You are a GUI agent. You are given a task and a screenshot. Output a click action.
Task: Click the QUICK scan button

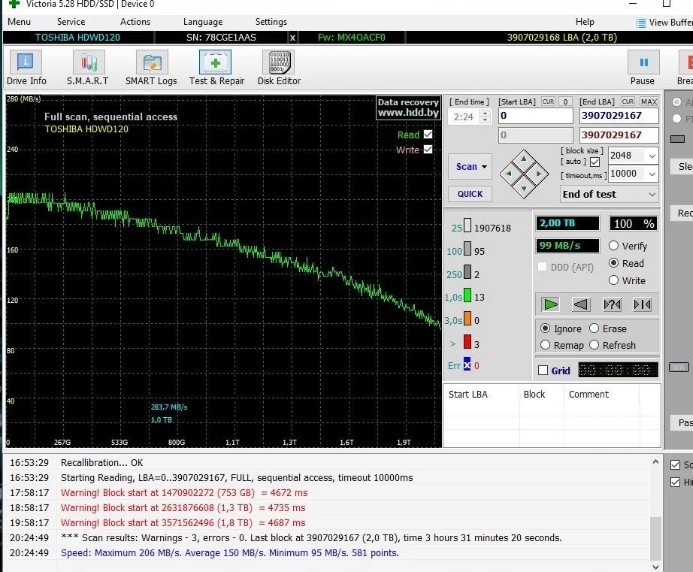click(470, 194)
